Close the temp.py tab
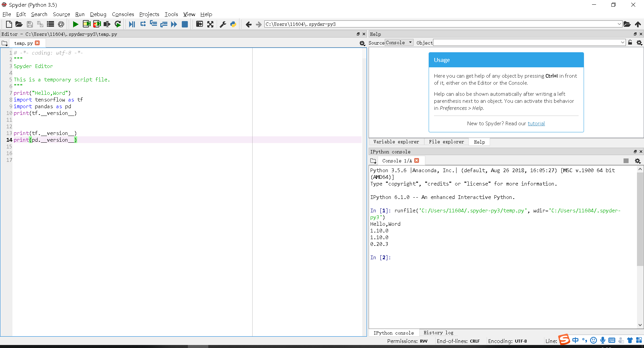 [x=37, y=43]
